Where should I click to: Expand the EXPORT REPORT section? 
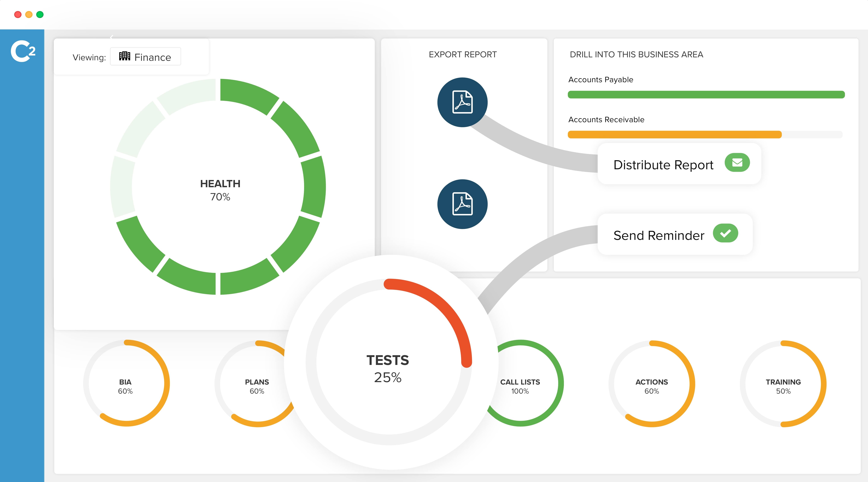coord(462,54)
